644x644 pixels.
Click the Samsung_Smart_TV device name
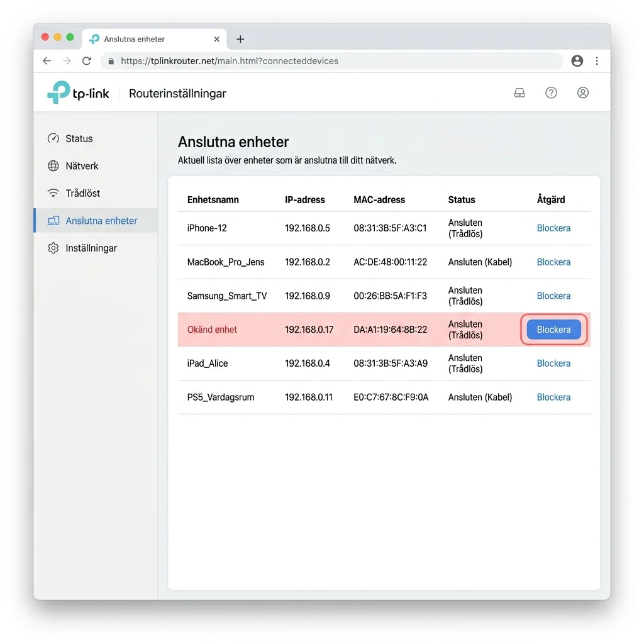(x=226, y=296)
